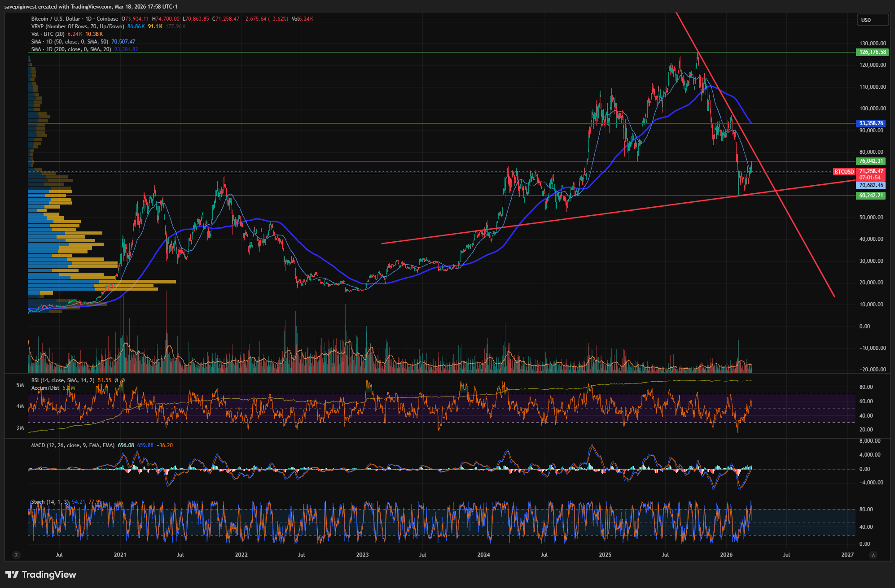Image resolution: width=895 pixels, height=588 pixels.
Task: Select the SMA 50 indicator legend
Action: tap(70, 42)
